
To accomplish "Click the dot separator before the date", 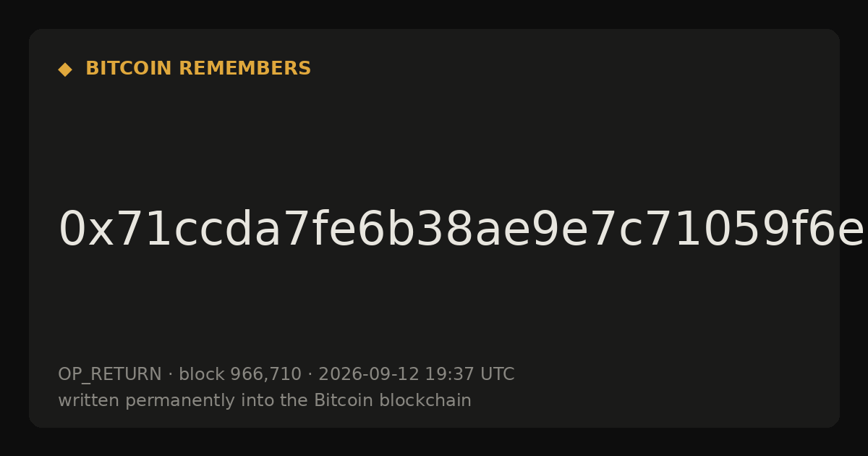I will (x=310, y=375).
